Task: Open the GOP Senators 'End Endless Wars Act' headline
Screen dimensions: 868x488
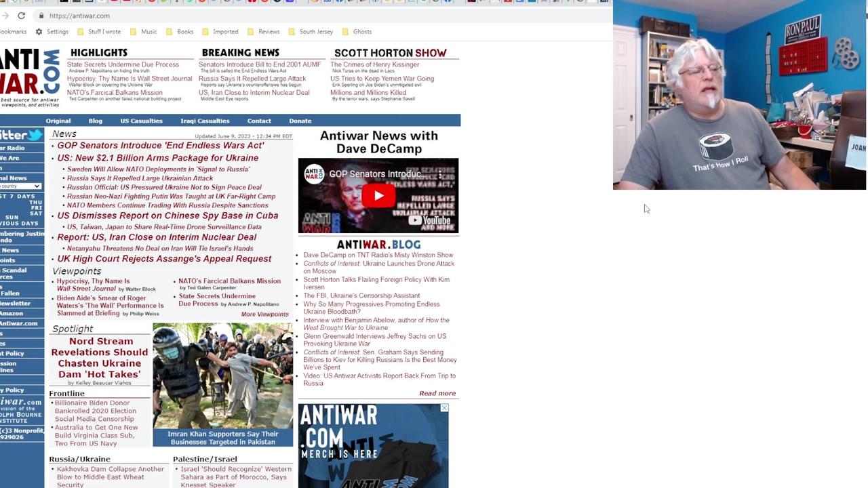Action: point(160,145)
